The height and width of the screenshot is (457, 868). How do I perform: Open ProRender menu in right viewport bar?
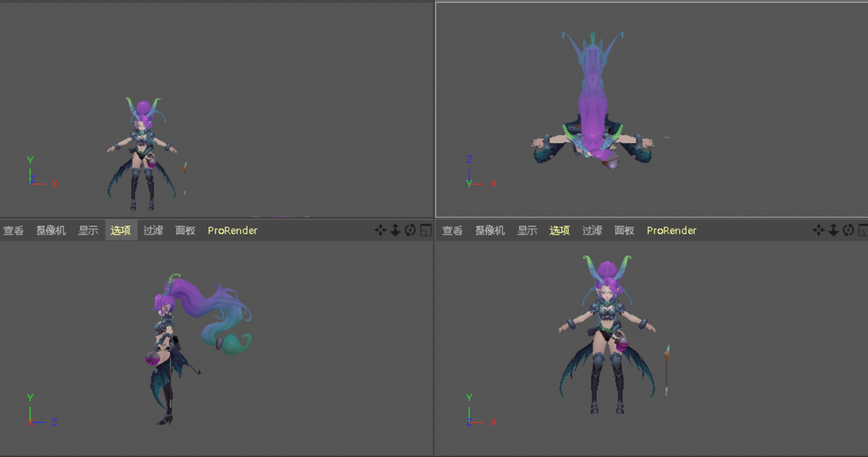pos(672,231)
